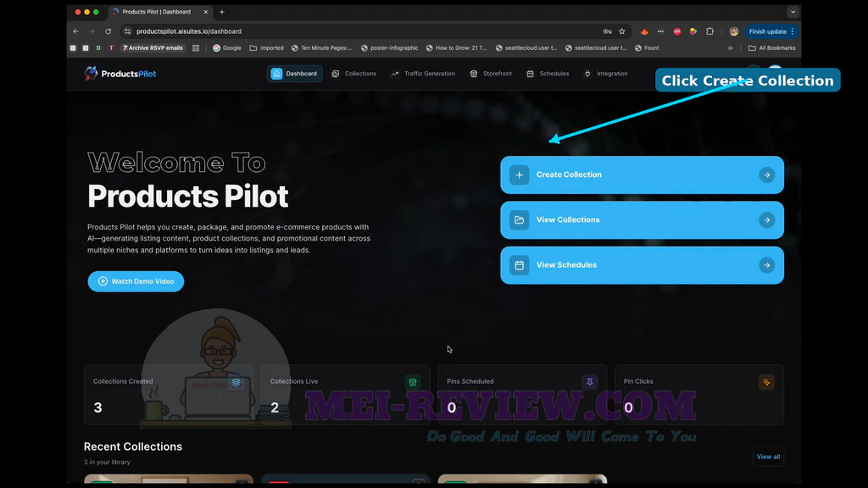Open the All Bookmarks folder
Screen dimensions: 868x488
pyautogui.click(x=771, y=48)
